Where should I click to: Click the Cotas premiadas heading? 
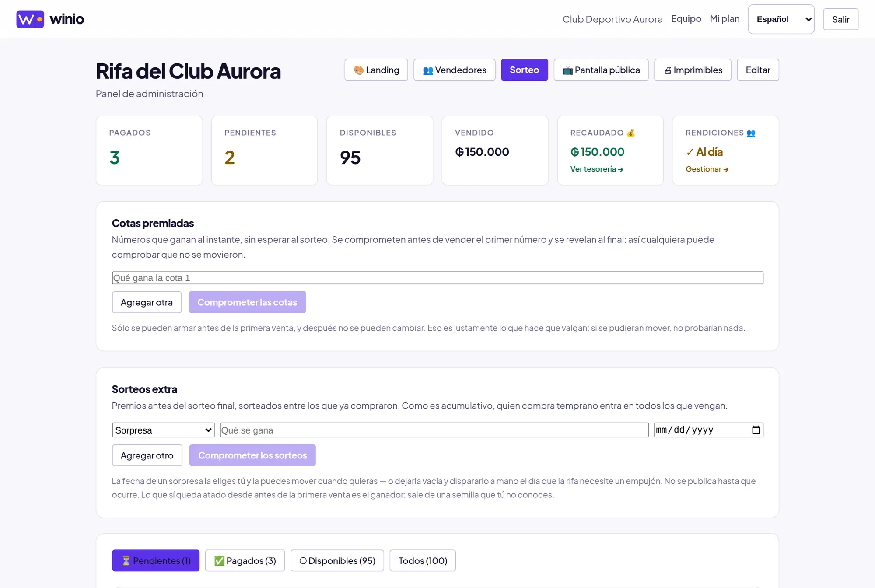click(153, 223)
